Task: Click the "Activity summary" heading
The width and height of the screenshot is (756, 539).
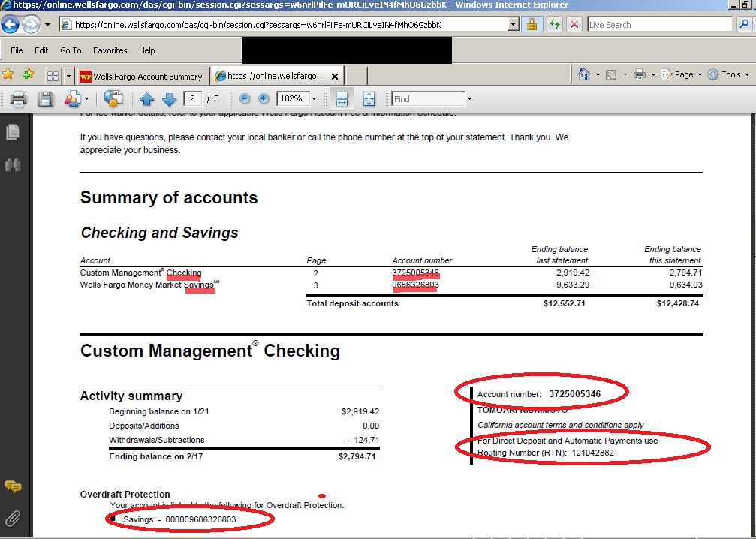Action: coord(131,396)
